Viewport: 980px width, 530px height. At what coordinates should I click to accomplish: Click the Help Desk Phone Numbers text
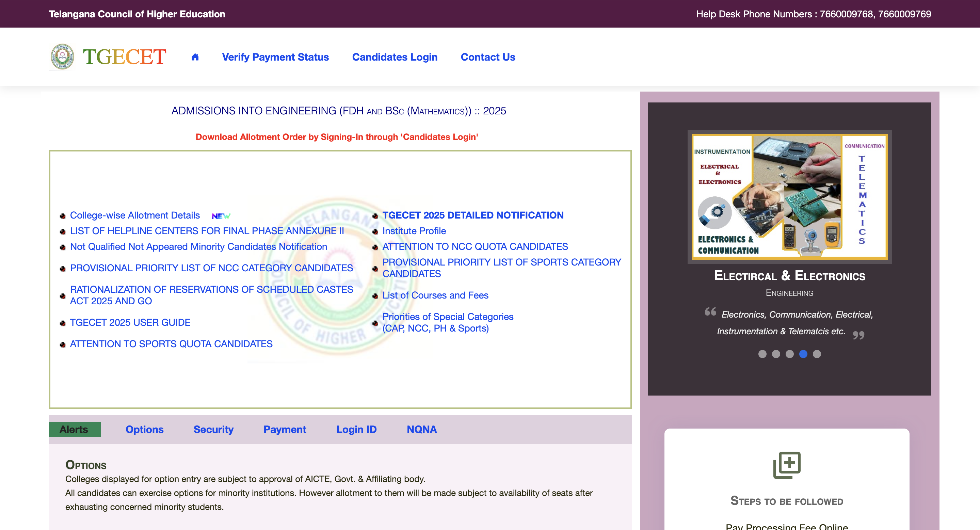pyautogui.click(x=814, y=14)
